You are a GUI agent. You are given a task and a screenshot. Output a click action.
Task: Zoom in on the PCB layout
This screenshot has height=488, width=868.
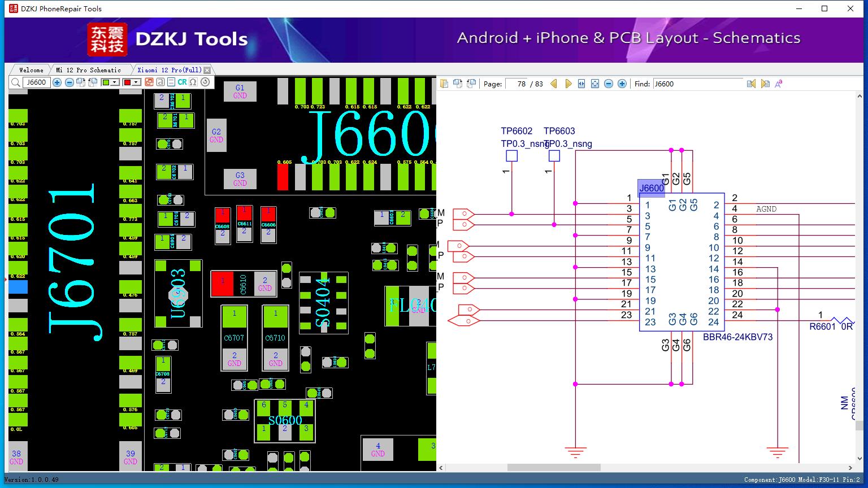[x=57, y=82]
